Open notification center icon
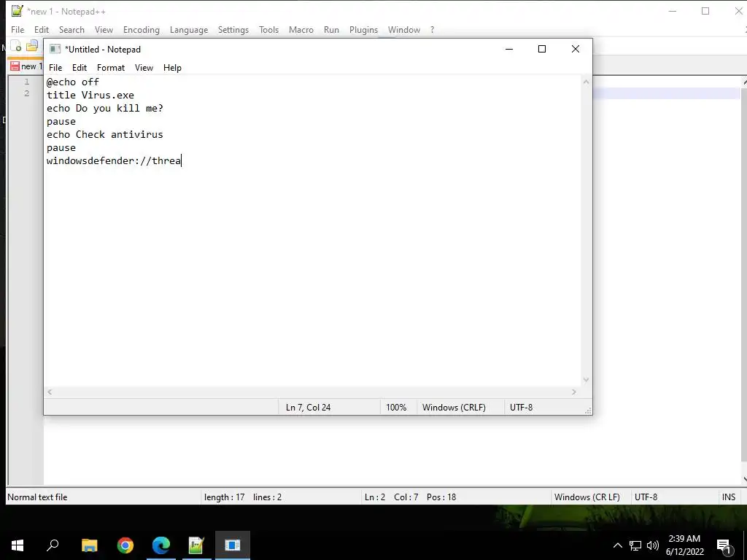747x560 pixels. click(724, 545)
